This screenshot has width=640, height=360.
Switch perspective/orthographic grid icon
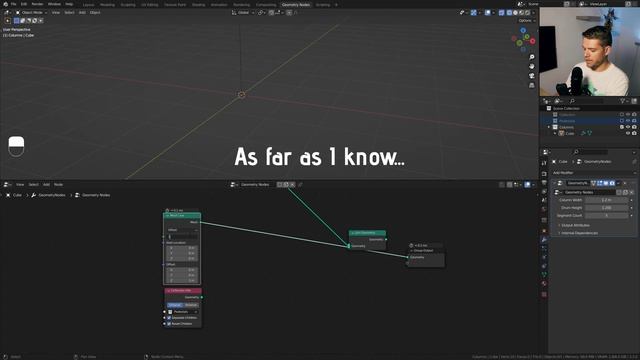531,85
